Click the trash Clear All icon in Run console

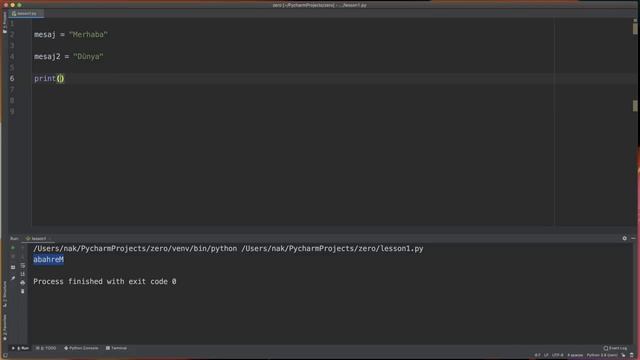point(22,291)
